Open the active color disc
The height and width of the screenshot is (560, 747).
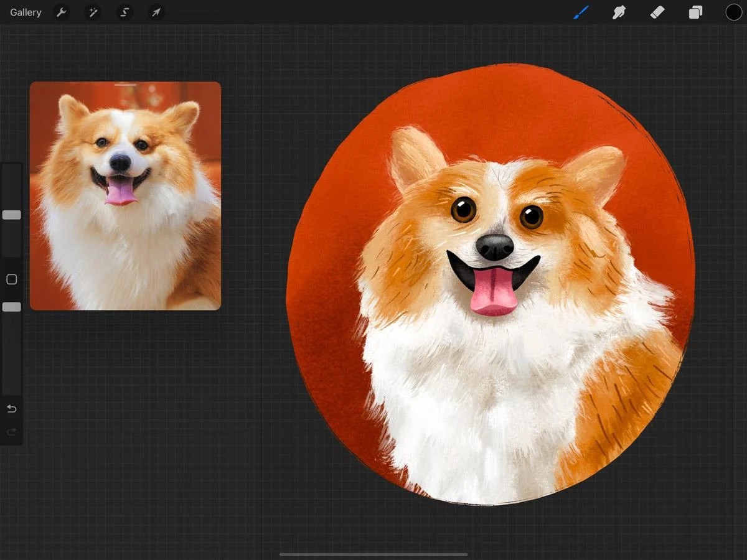pyautogui.click(x=733, y=12)
